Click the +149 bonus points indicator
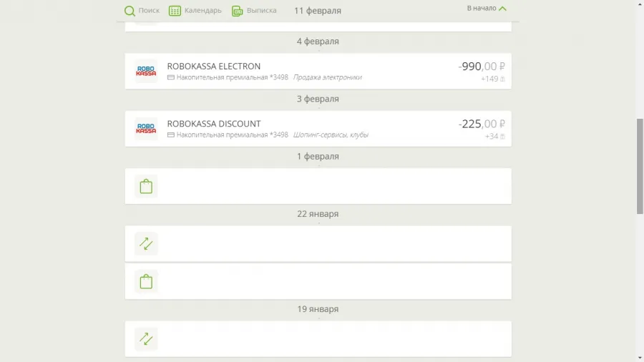644x362 pixels. click(493, 79)
